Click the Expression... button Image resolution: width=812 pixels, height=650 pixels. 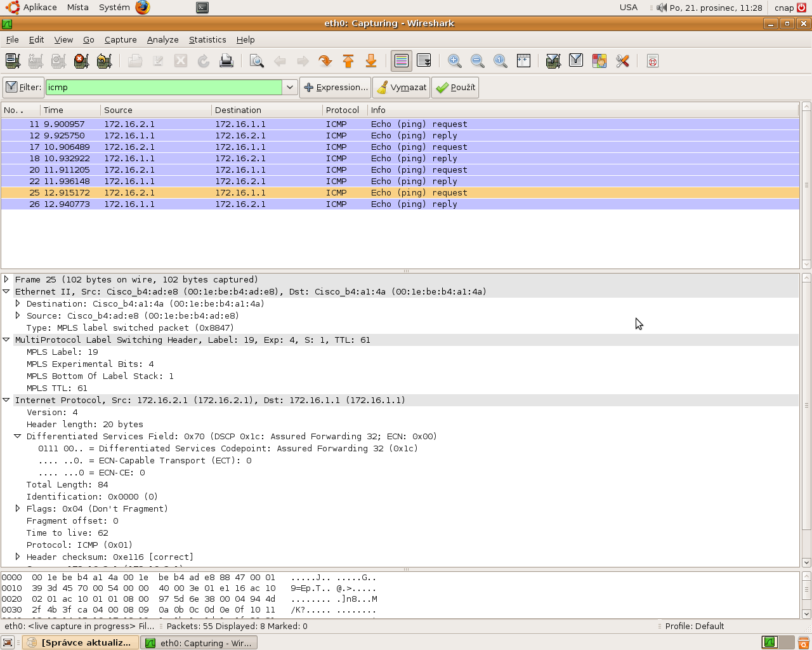(x=335, y=88)
